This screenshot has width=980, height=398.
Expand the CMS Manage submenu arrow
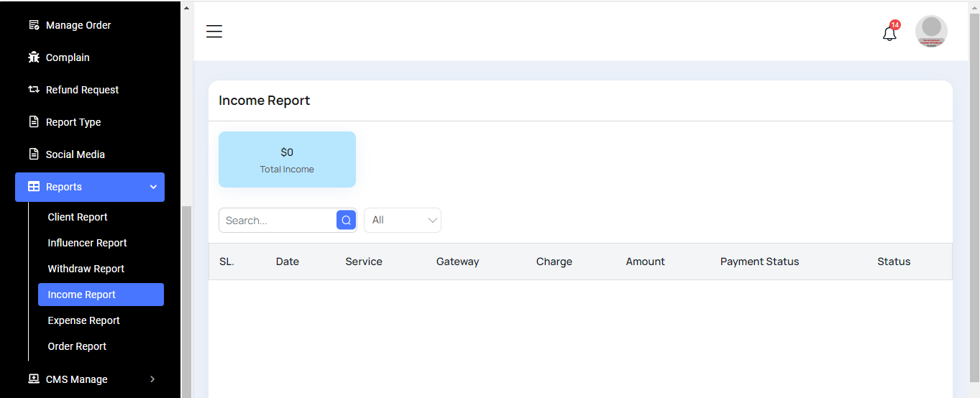coord(152,379)
